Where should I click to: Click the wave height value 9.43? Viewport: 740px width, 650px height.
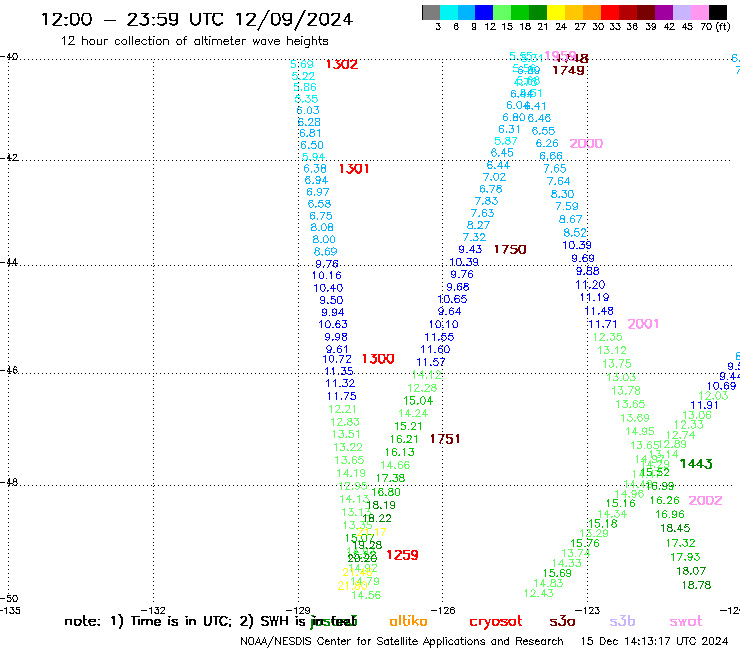(x=470, y=249)
